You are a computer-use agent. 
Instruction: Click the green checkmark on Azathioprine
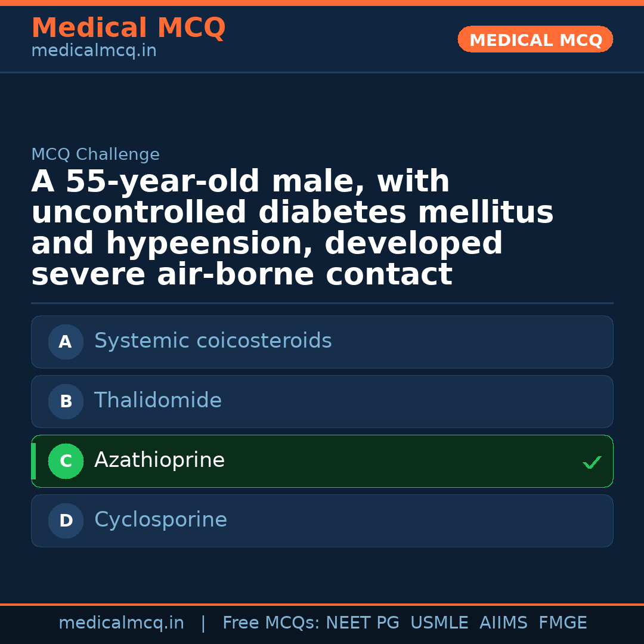[x=592, y=462]
